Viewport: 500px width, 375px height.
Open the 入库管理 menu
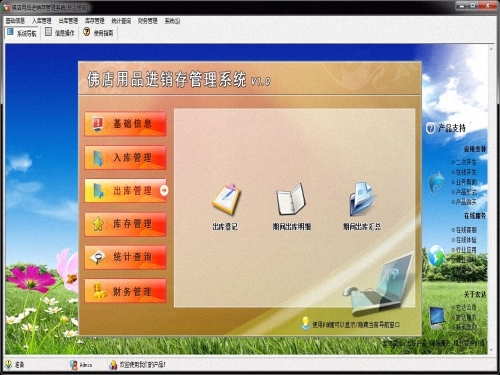(42, 21)
